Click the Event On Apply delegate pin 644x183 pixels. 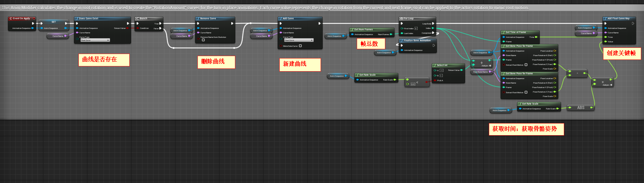[x=34, y=19]
